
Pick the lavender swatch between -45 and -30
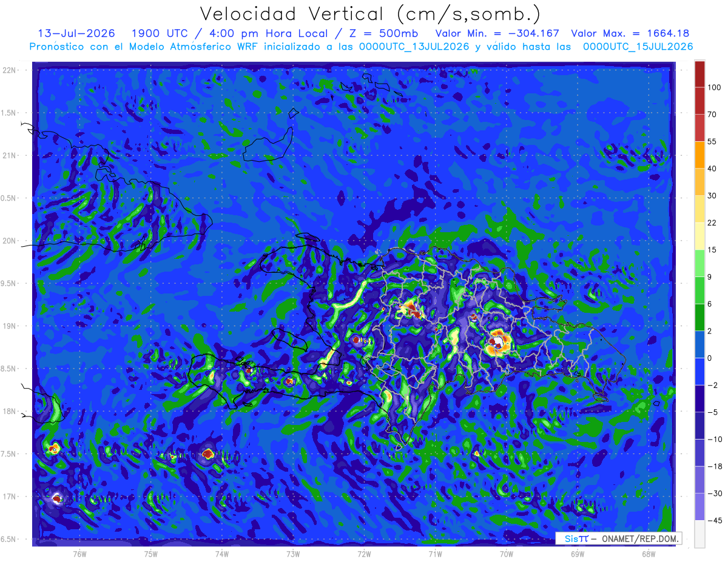tap(699, 507)
